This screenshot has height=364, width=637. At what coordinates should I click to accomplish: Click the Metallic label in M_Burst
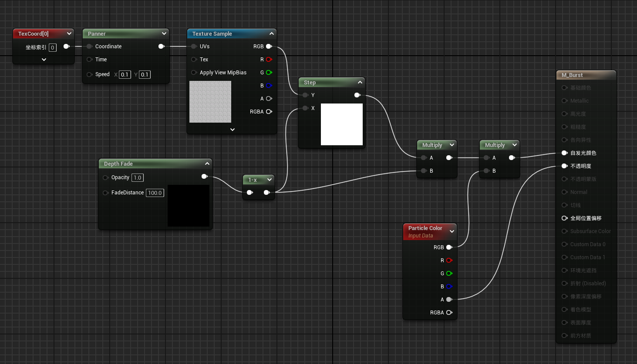tap(579, 101)
